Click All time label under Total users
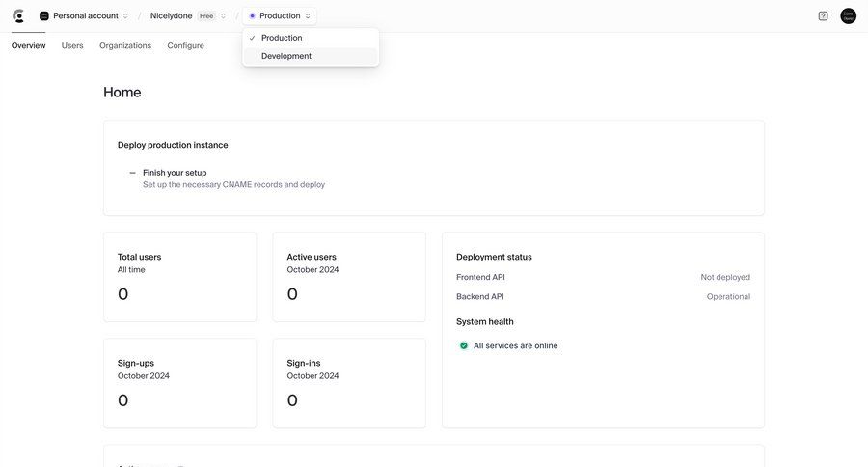 (131, 270)
